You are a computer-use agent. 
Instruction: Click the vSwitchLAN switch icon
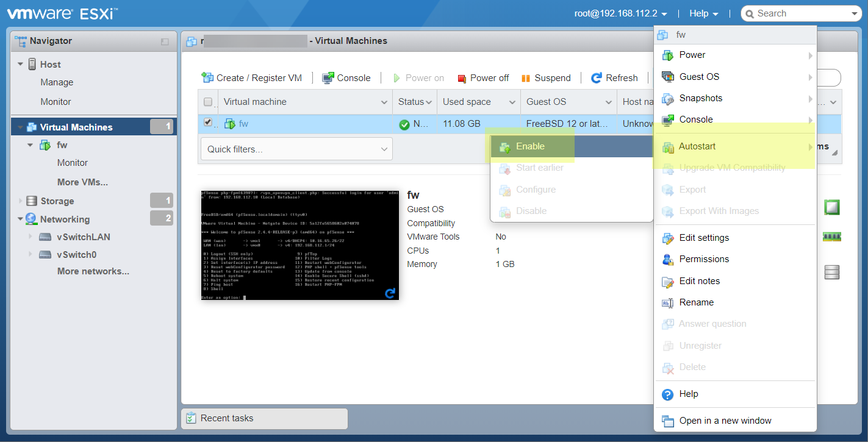tap(45, 237)
